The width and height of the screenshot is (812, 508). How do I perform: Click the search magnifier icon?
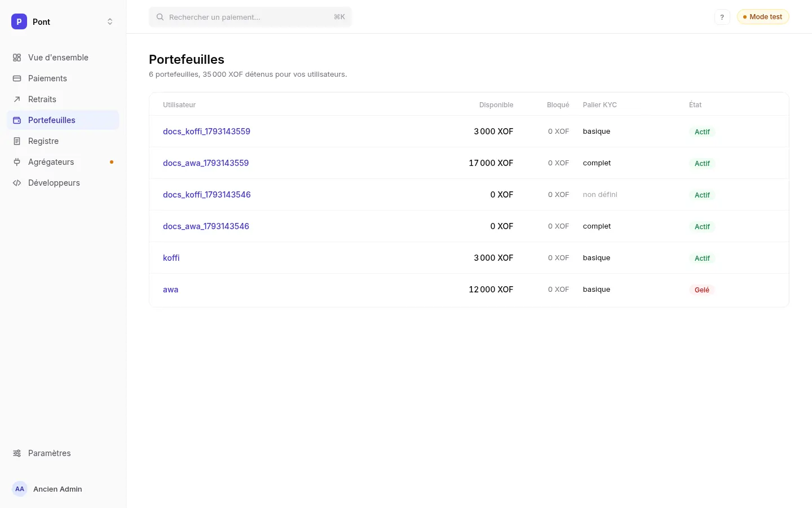pos(160,17)
